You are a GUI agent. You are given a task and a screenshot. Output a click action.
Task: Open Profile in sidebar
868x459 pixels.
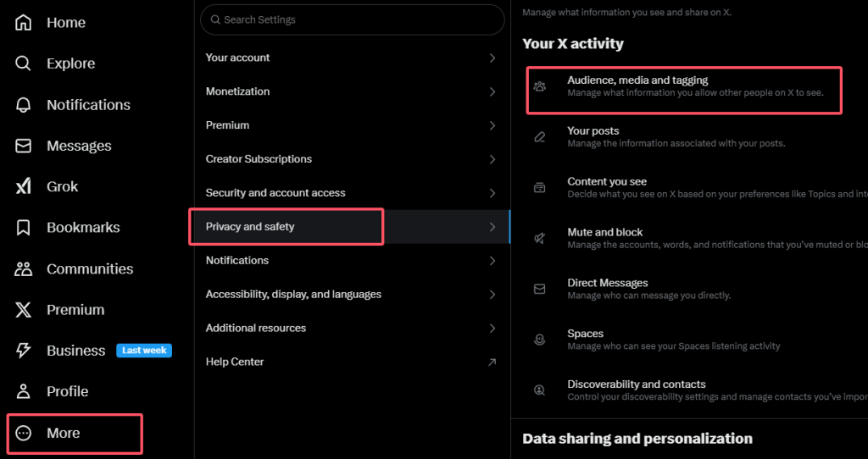pyautogui.click(x=68, y=391)
